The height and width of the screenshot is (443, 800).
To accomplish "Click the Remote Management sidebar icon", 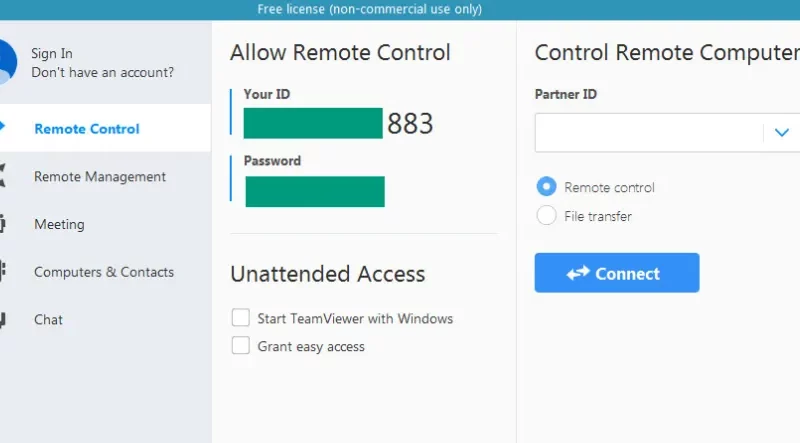I will tap(3, 176).
